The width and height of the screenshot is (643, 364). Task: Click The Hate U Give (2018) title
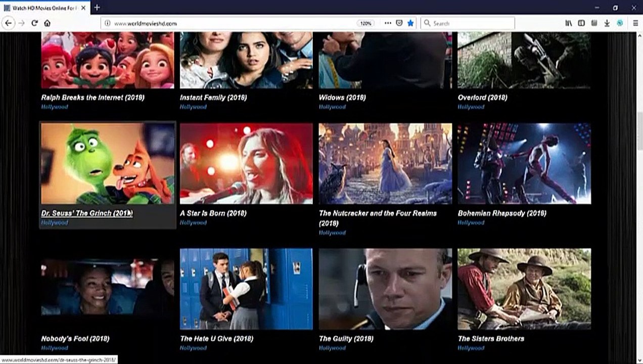(216, 338)
